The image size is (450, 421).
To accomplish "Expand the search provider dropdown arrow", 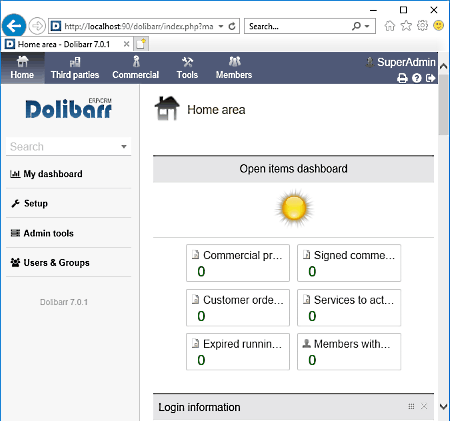I will pos(367,26).
